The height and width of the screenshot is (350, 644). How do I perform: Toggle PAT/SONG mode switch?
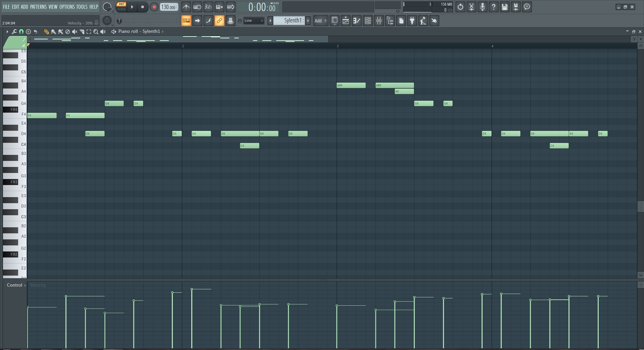pos(121,7)
